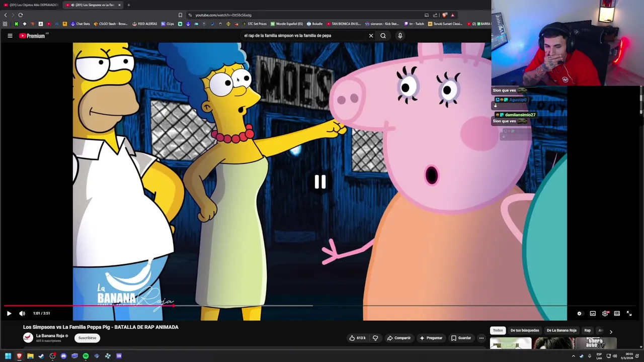The width and height of the screenshot is (644, 362).
Task: Click the Preguntar button
Action: [x=431, y=338]
